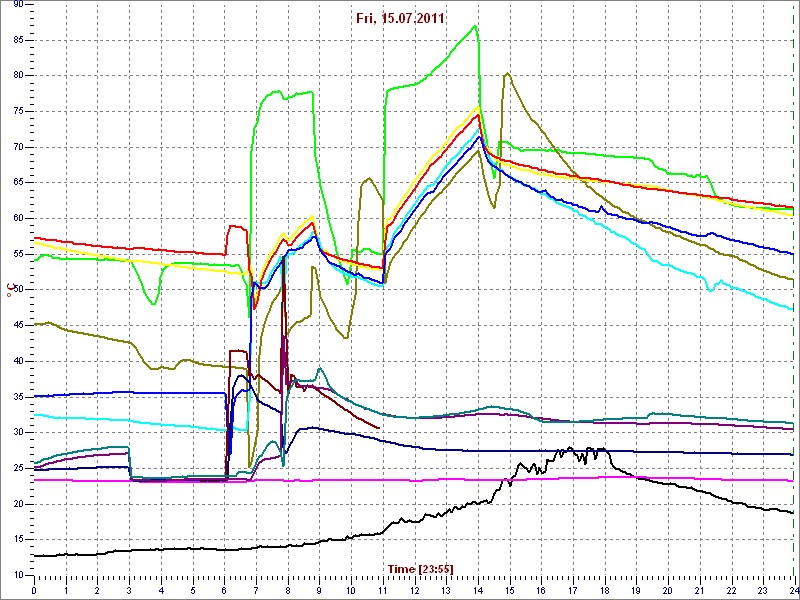Click hour 0 on the time axis
800x600 pixels.
click(34, 590)
